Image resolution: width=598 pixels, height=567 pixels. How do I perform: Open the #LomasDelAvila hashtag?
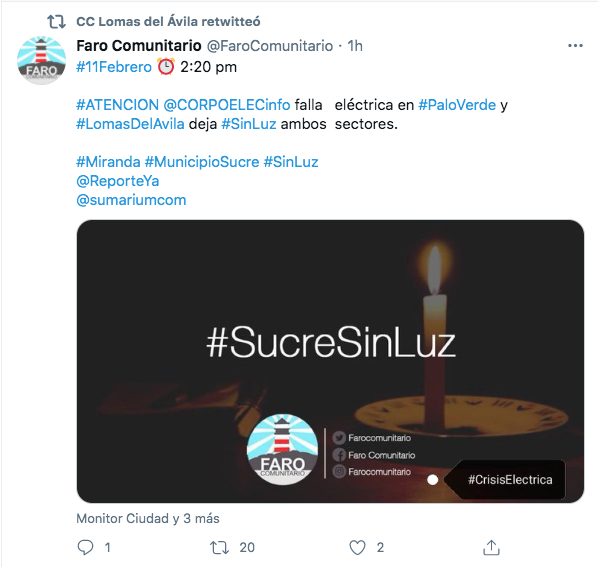pos(130,124)
